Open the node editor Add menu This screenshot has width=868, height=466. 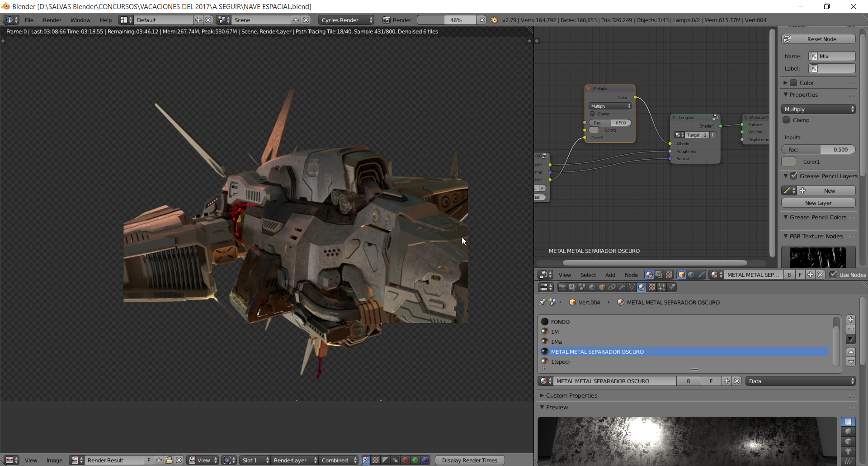pyautogui.click(x=610, y=275)
